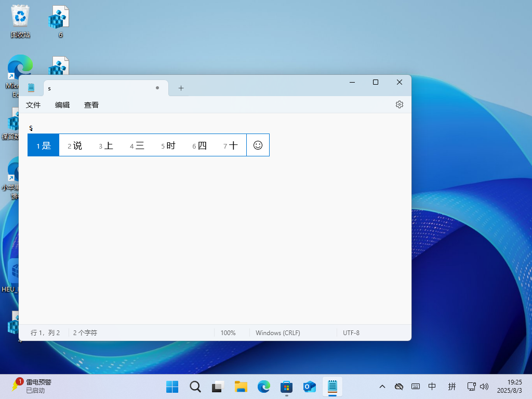Image resolution: width=532 pixels, height=399 pixels.
Task: Maximize the Notepad window
Action: (376, 82)
